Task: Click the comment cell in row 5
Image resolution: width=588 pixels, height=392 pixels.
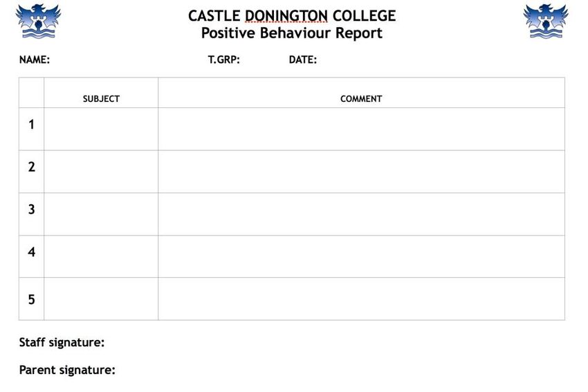Action: [x=361, y=299]
